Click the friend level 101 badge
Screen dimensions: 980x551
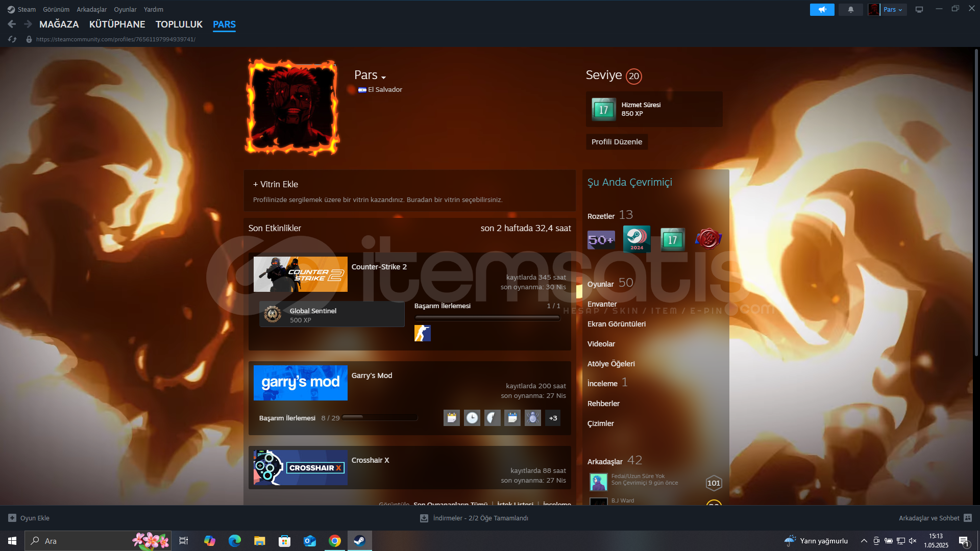(x=714, y=483)
